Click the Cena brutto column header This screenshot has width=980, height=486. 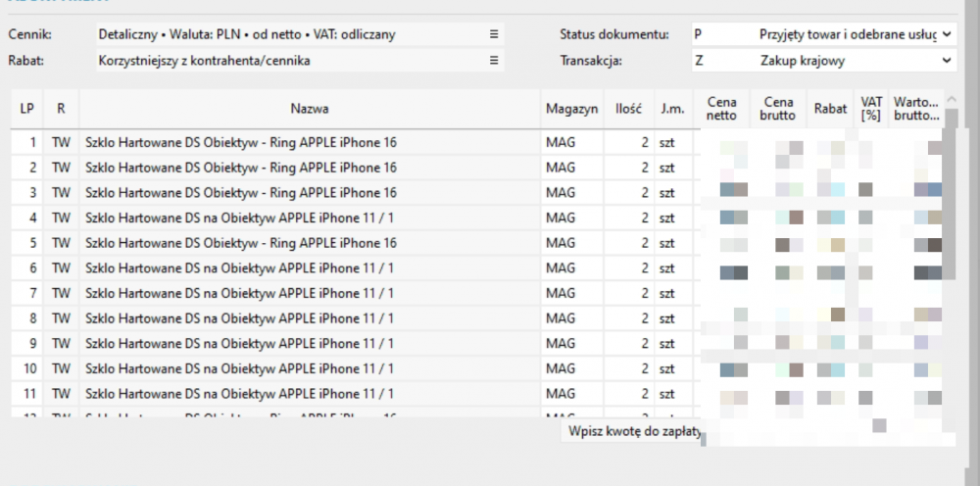(778, 109)
